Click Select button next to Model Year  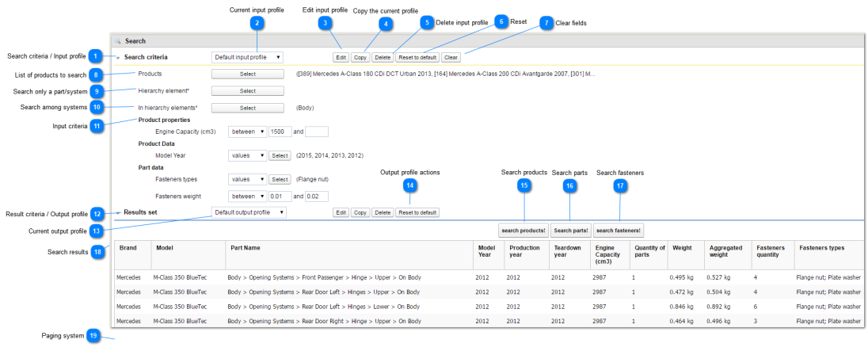[x=280, y=156]
